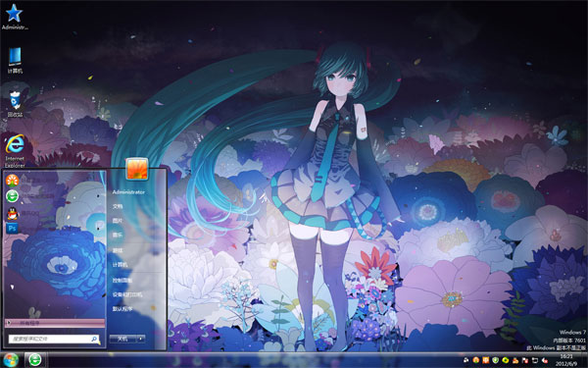Launch Internet Explorer from the desktop

pyautogui.click(x=15, y=151)
